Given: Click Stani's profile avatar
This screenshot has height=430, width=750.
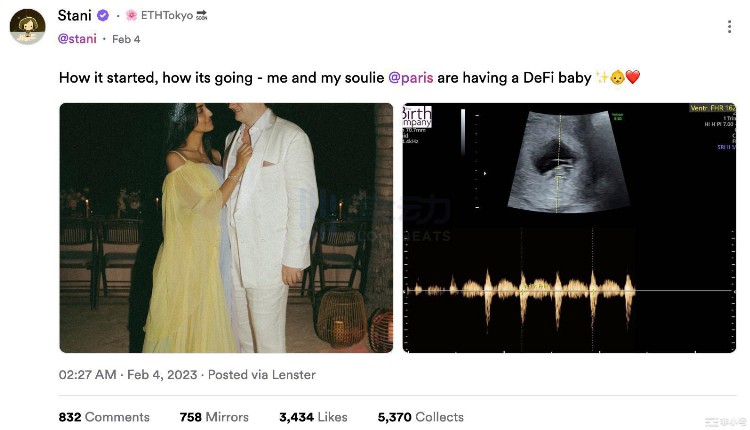Looking at the screenshot, I should pos(27,27).
